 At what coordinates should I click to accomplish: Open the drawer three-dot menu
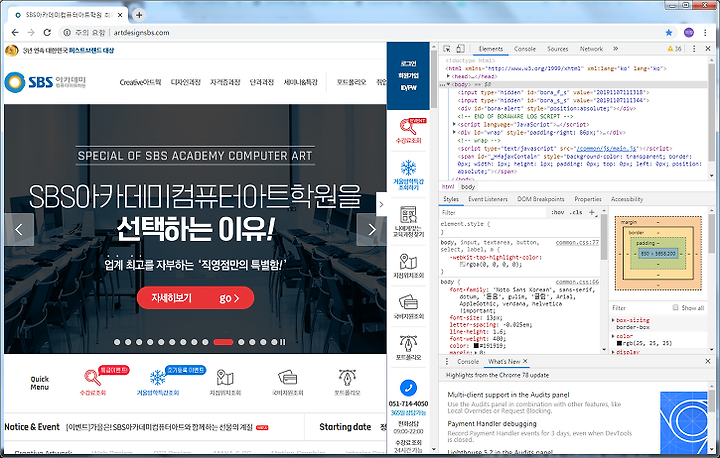point(446,362)
